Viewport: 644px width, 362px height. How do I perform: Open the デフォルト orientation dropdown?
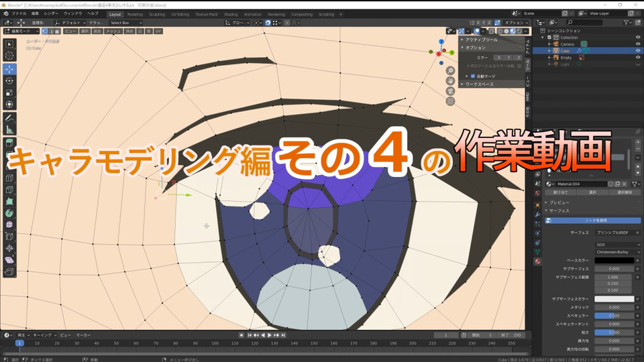point(70,23)
